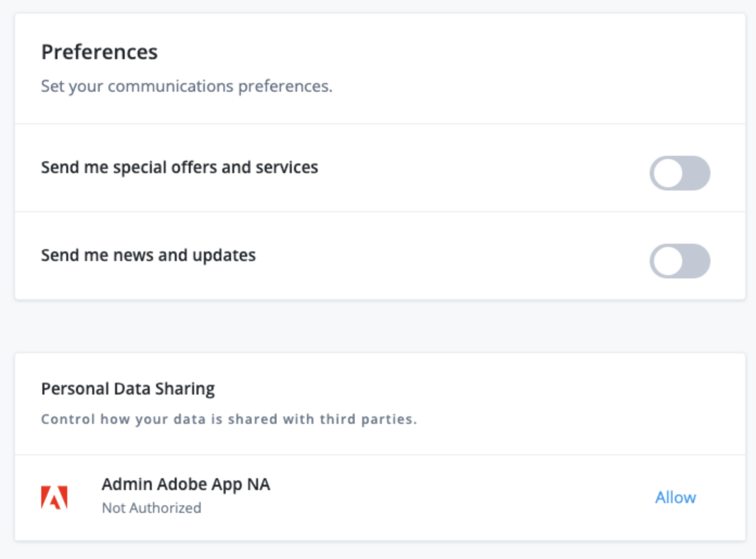Click 'Set your communications preferences' text
Image resolution: width=756 pixels, height=559 pixels.
[x=187, y=86]
